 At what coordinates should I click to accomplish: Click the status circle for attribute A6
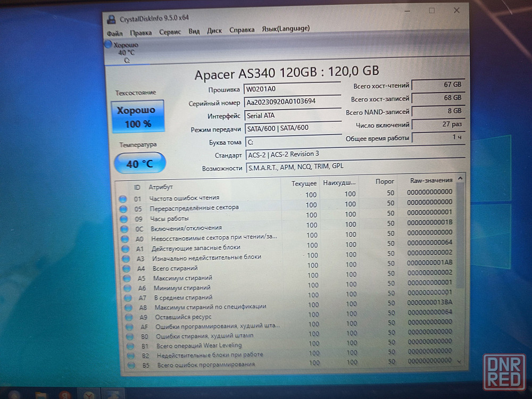128,288
